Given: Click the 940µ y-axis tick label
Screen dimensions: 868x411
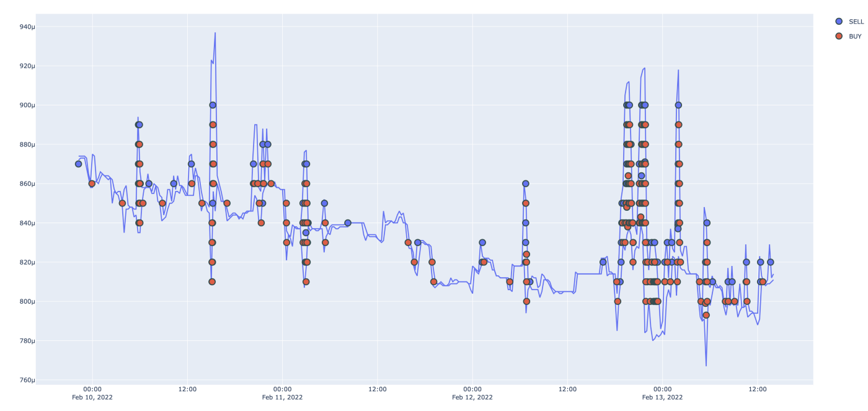Looking at the screenshot, I should 27,27.
